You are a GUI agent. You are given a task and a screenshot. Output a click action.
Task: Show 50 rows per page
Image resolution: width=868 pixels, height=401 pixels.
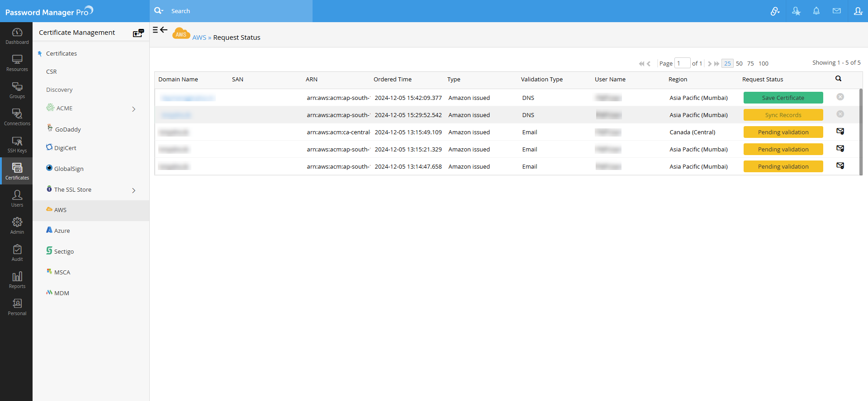739,63
